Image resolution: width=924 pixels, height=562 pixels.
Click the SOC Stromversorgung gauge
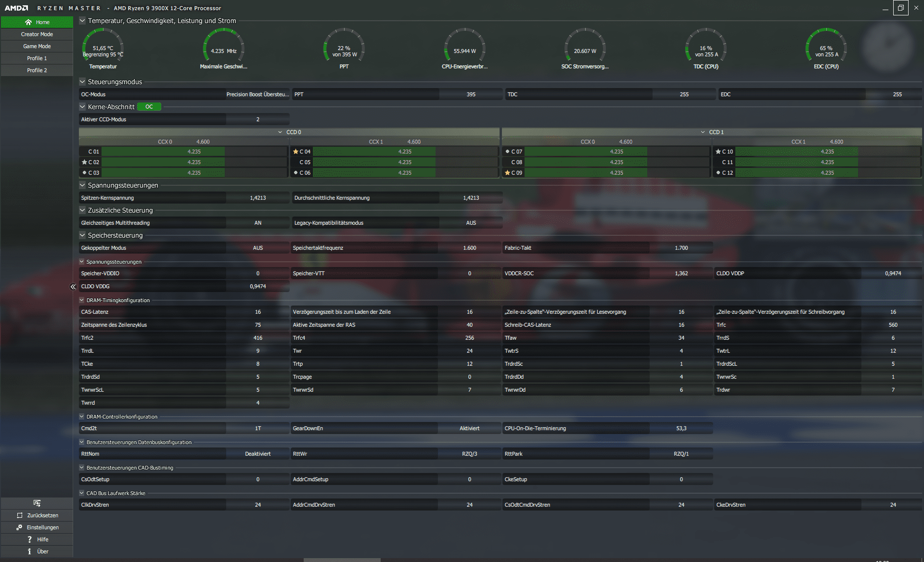point(585,49)
